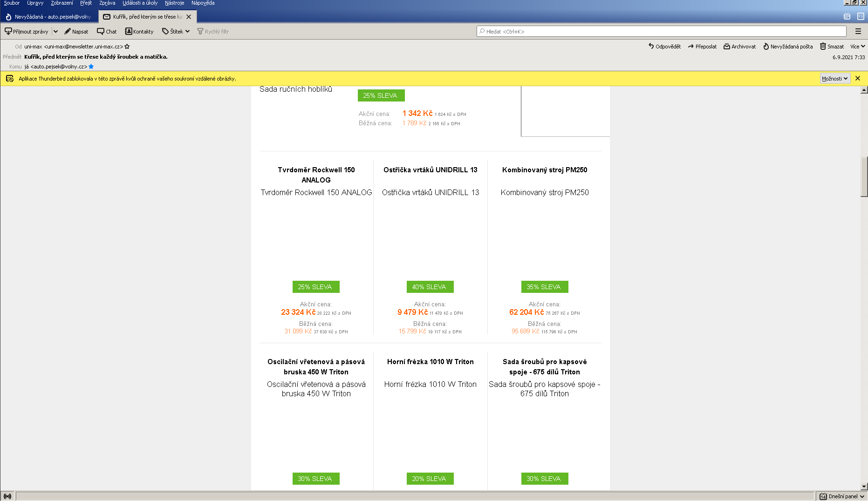Image resolution: width=868 pixels, height=501 pixels.
Task: Click the Hledat search field
Action: tap(661, 32)
